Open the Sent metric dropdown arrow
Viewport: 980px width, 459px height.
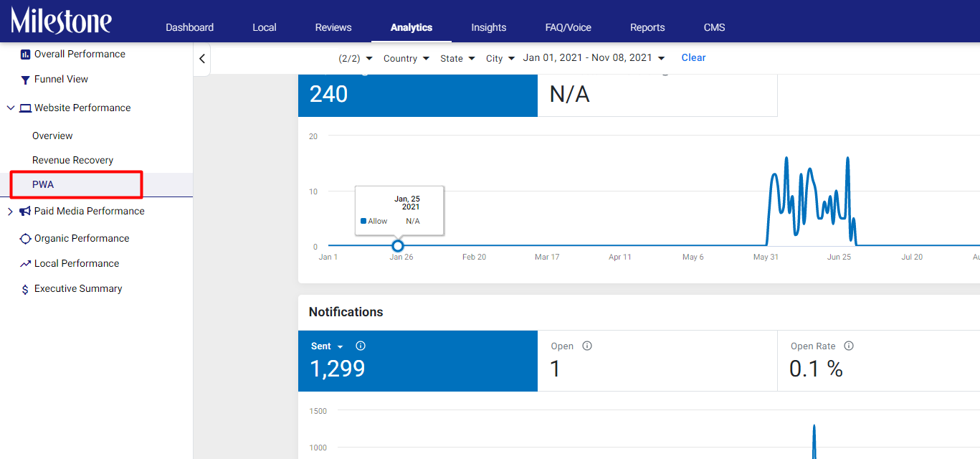[340, 347]
